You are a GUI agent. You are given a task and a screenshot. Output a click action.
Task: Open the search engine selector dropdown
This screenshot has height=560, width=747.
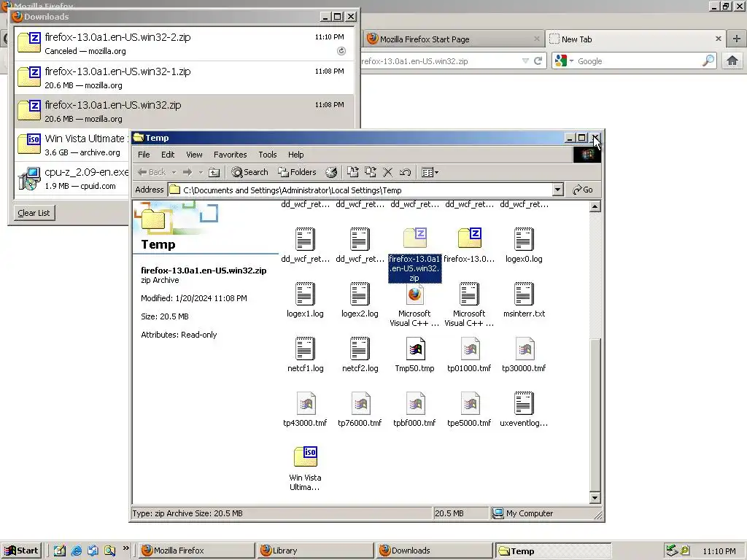coord(564,61)
